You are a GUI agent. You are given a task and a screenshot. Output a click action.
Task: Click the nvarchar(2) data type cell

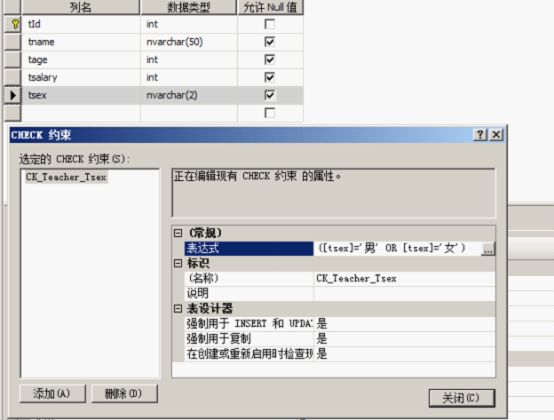pos(189,95)
